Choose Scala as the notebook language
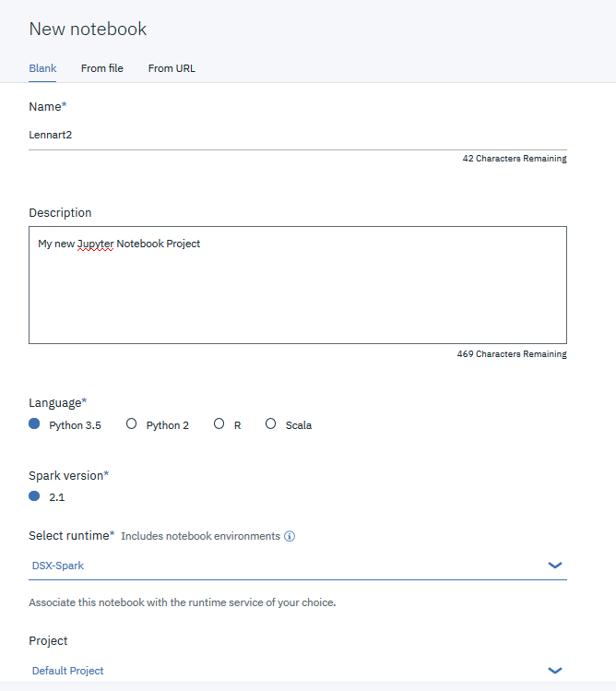The image size is (616, 691). pos(270,424)
